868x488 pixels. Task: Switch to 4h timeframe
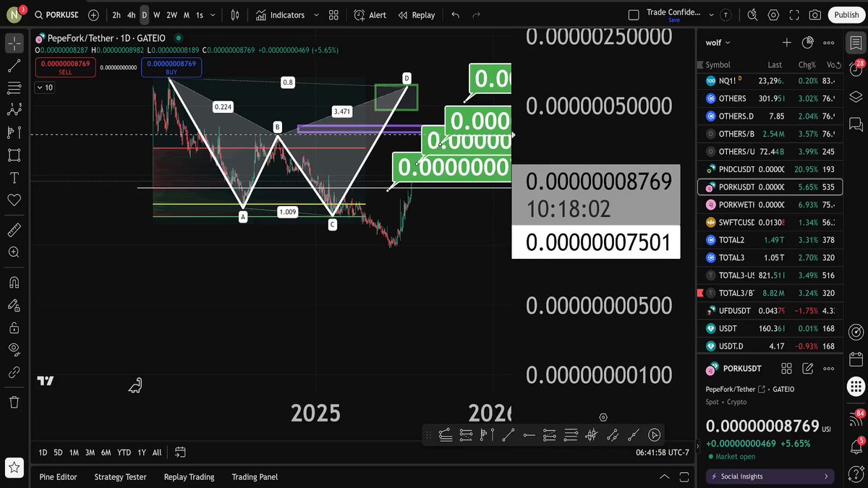point(131,15)
